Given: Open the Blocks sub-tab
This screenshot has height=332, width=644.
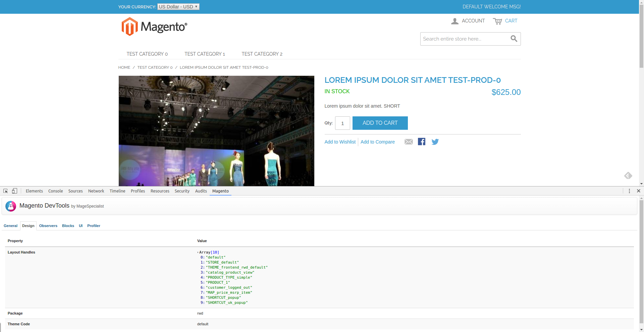Looking at the screenshot, I should pos(68,226).
